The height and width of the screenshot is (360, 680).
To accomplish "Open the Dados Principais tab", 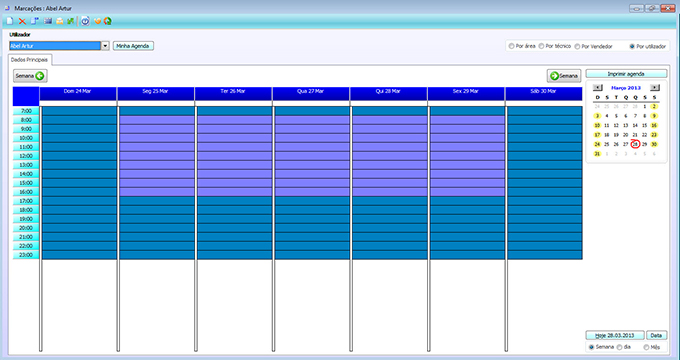I will tap(29, 60).
